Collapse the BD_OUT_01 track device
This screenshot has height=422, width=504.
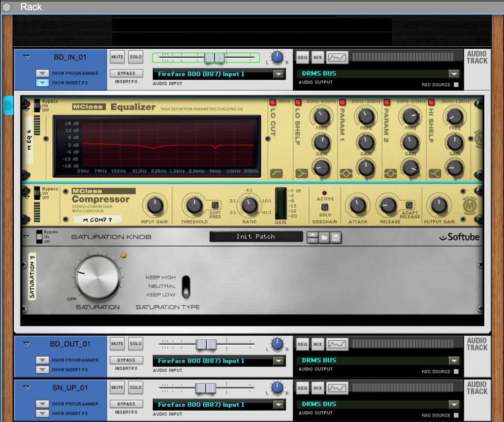[27, 344]
